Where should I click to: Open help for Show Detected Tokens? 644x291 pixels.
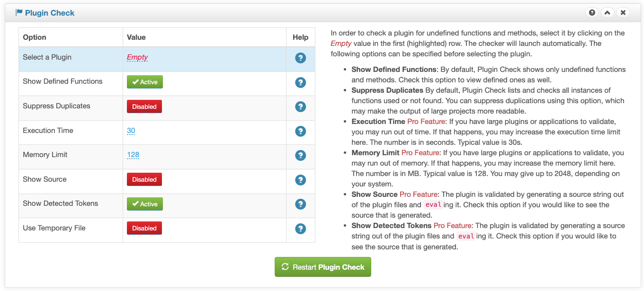click(300, 204)
